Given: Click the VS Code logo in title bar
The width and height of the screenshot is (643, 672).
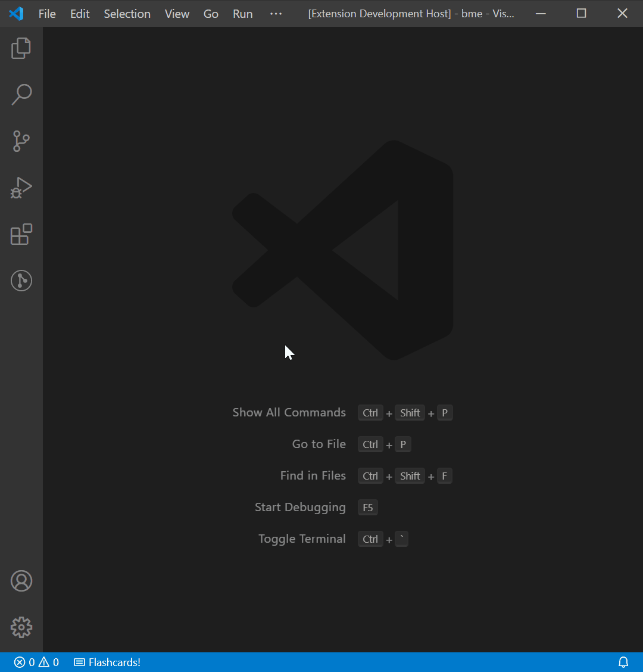Looking at the screenshot, I should [x=16, y=14].
